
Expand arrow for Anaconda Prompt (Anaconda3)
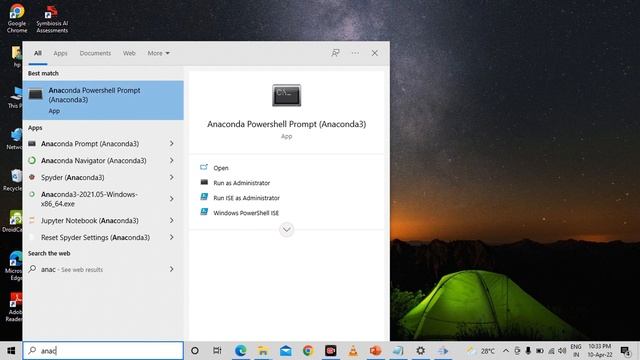(171, 144)
